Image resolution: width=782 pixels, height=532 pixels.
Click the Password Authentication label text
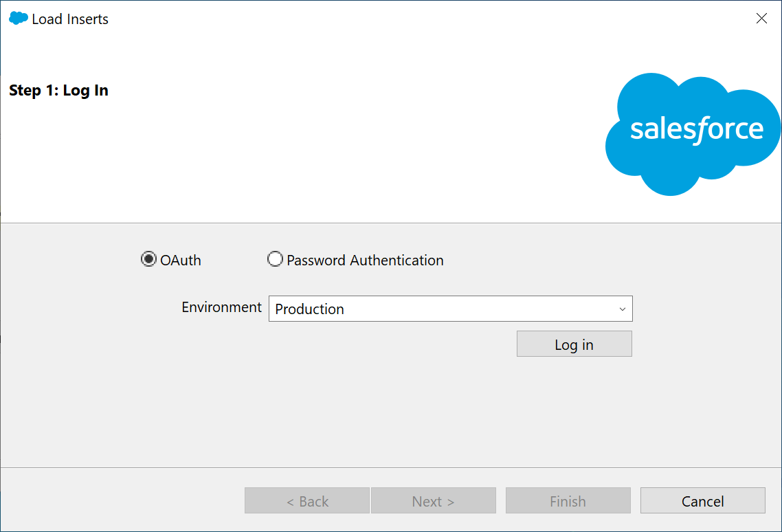tap(365, 261)
